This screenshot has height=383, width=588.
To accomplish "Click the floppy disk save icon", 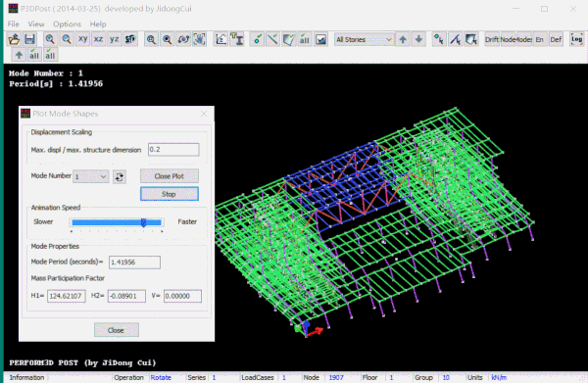I will [x=29, y=39].
